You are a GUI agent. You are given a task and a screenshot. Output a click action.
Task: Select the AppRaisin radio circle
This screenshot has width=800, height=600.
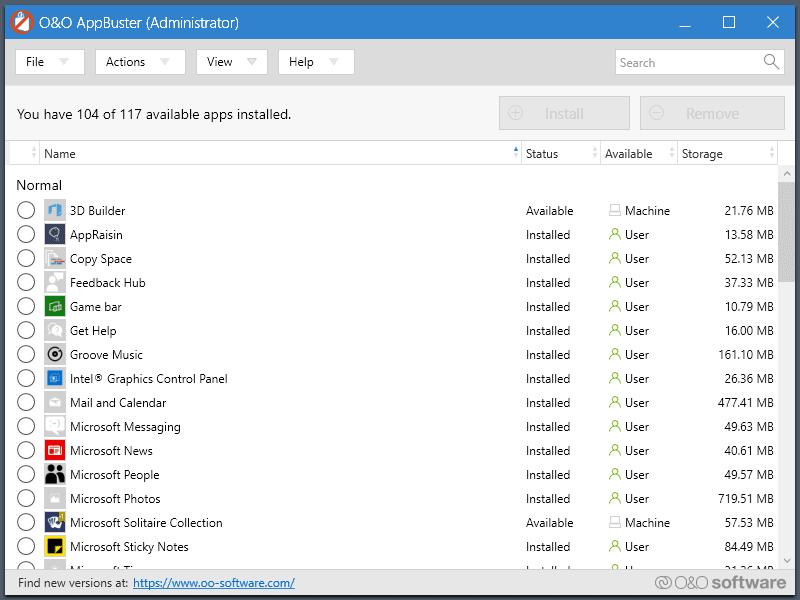[x=26, y=234]
